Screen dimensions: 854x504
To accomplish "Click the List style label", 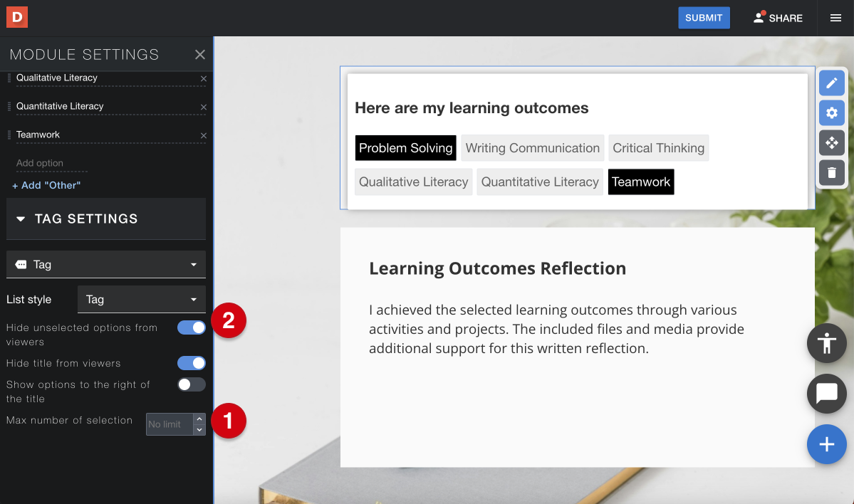I will [29, 300].
